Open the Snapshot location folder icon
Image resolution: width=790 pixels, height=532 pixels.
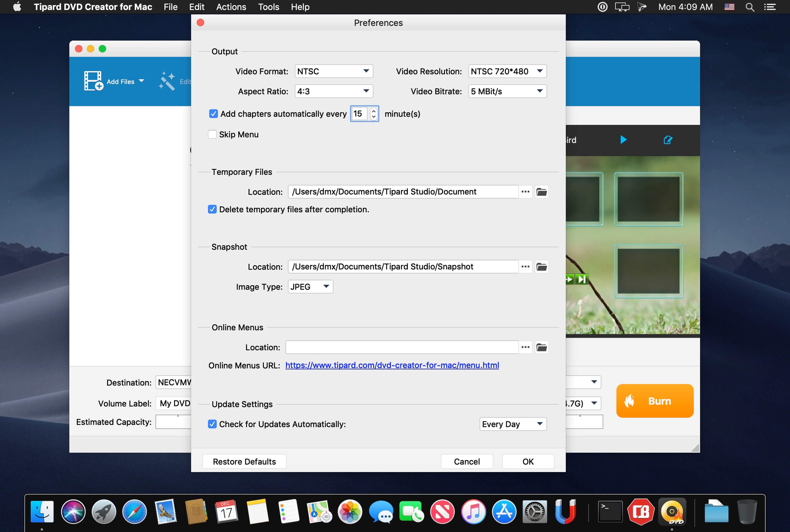tap(541, 267)
